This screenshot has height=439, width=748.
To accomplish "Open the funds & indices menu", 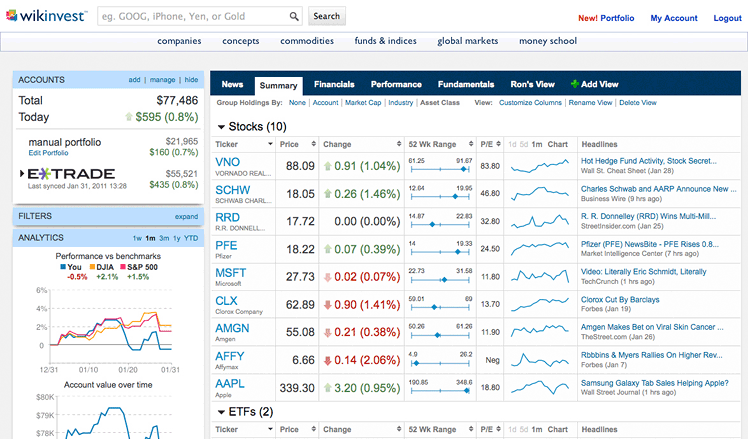I will click(x=385, y=41).
